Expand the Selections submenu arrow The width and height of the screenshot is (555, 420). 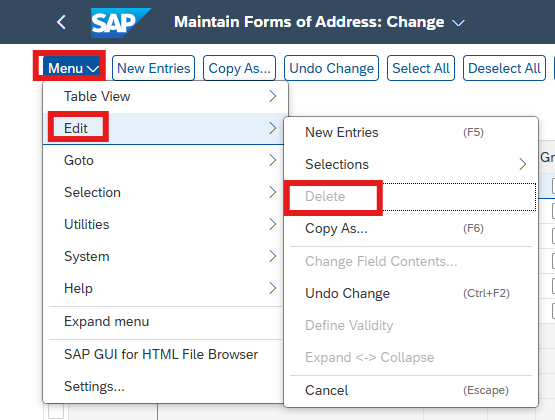click(522, 164)
